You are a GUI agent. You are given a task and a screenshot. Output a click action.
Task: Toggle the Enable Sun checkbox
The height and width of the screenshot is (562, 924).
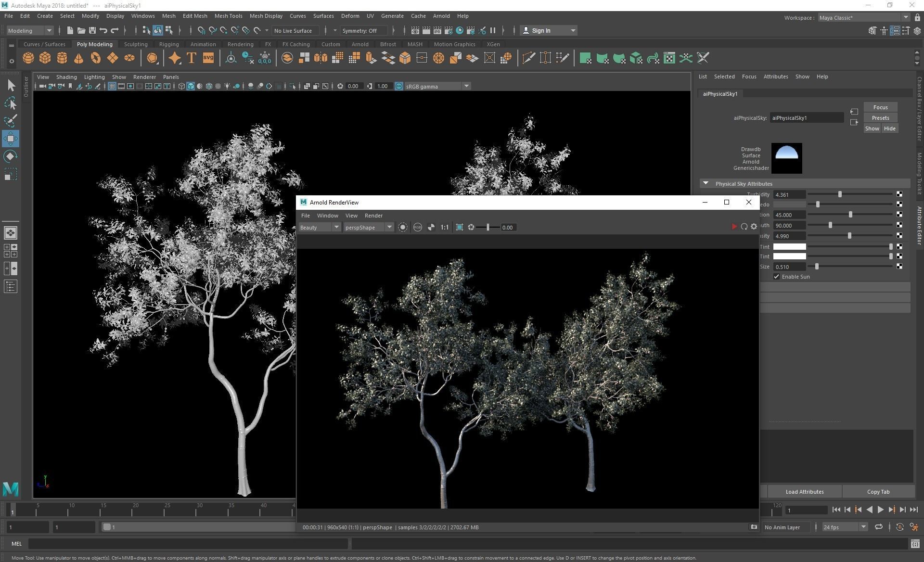coord(776,277)
